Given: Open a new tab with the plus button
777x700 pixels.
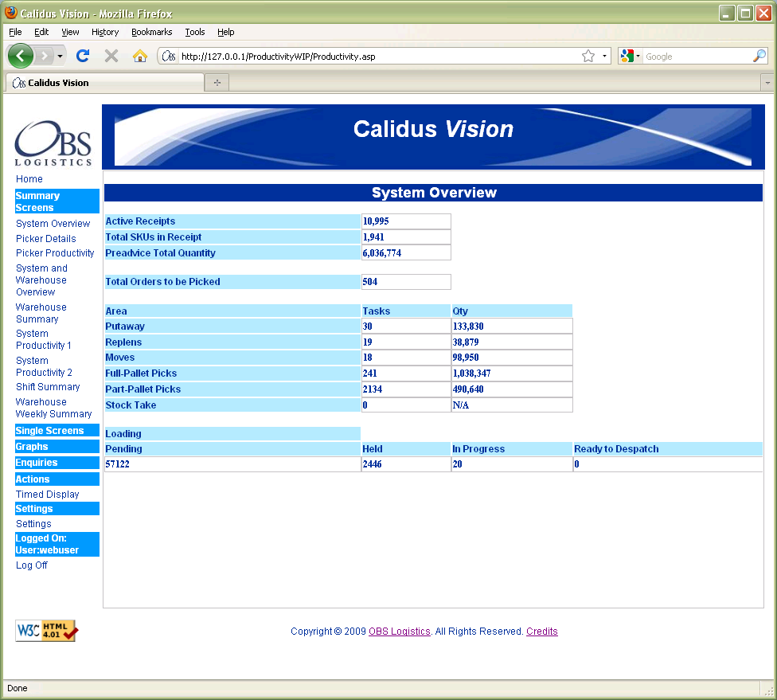Looking at the screenshot, I should coord(217,82).
